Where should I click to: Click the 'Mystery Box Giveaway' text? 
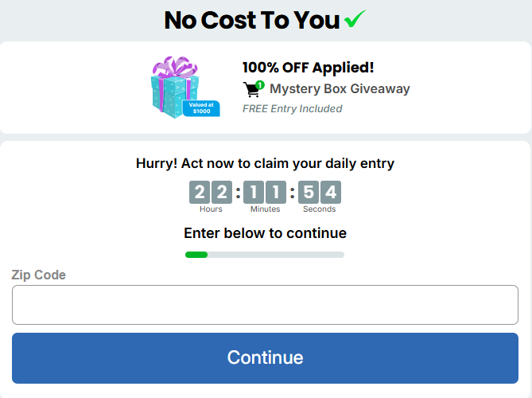click(x=340, y=88)
